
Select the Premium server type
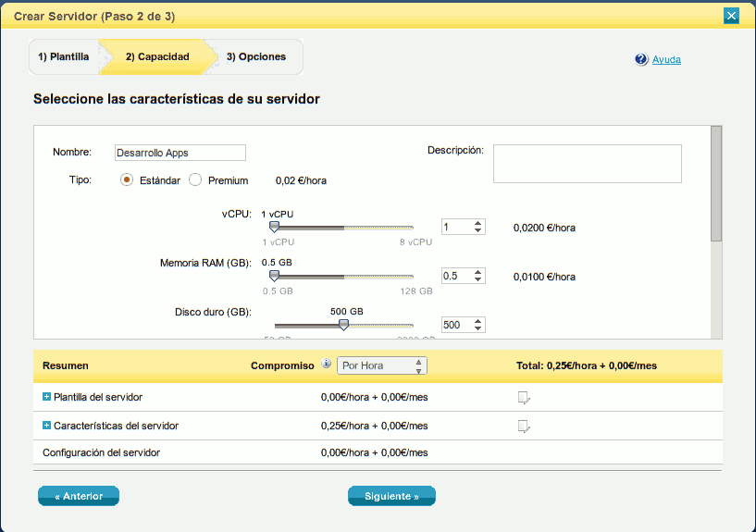[195, 179]
